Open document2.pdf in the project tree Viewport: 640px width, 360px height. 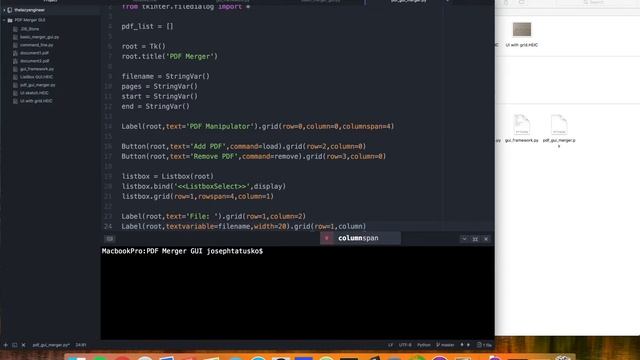pos(35,61)
